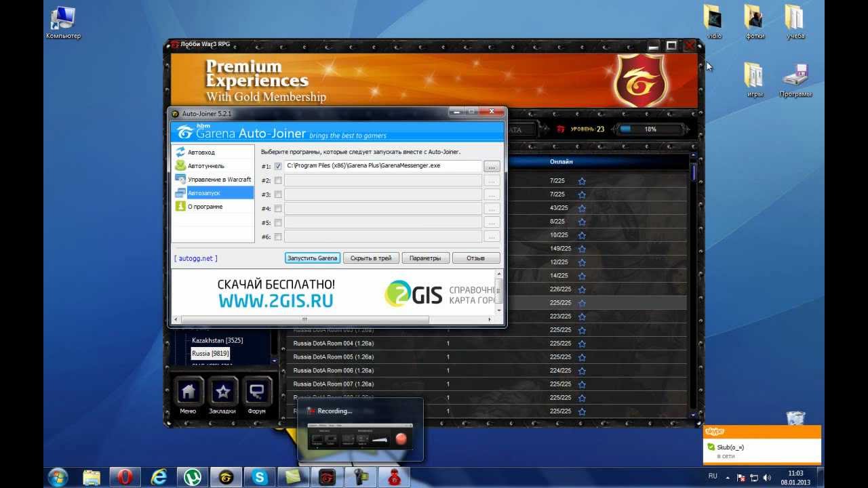Click the room list's vertical scrollbar thumb

pyautogui.click(x=693, y=172)
